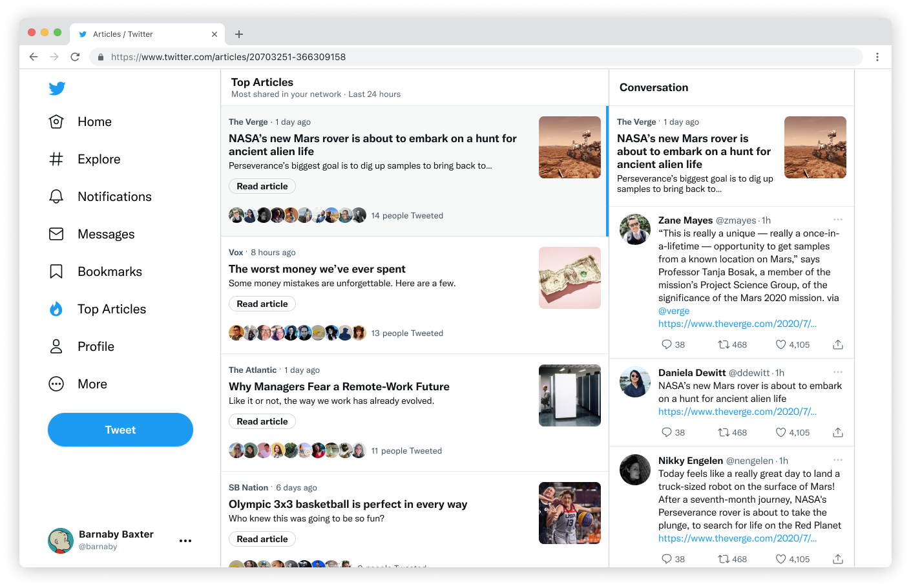Open a new browser tab with plus icon
The image size is (911, 588).
tap(239, 34)
